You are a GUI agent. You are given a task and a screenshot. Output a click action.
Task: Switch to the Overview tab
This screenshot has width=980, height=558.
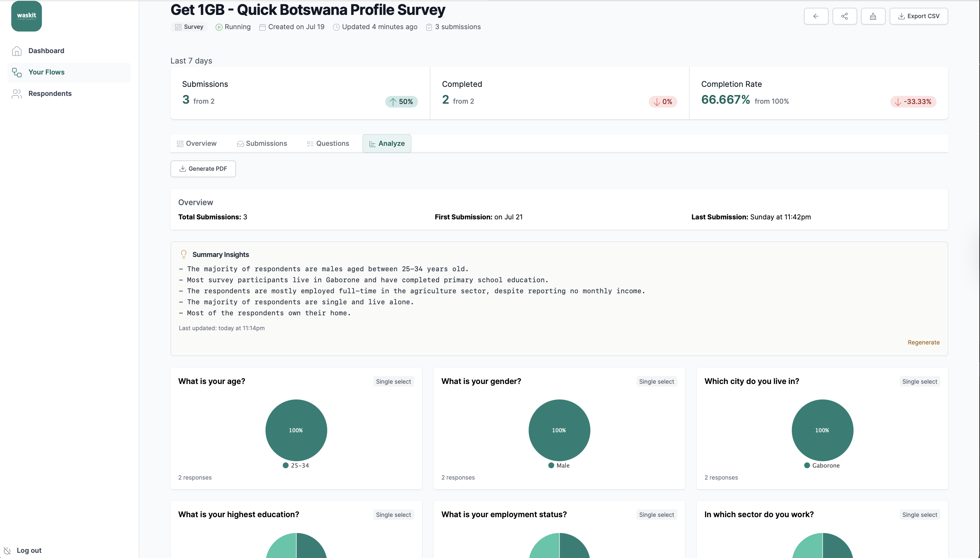tap(197, 143)
